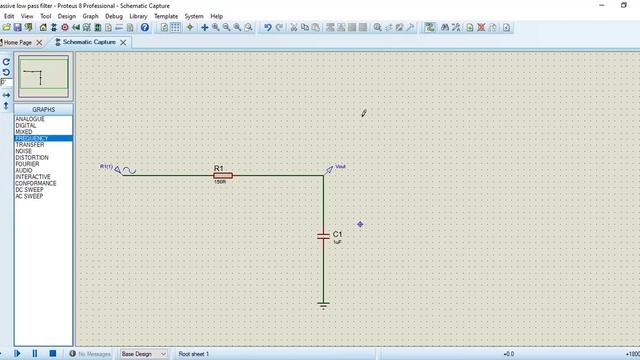
Task: Pause the simulation
Action: 35,353
